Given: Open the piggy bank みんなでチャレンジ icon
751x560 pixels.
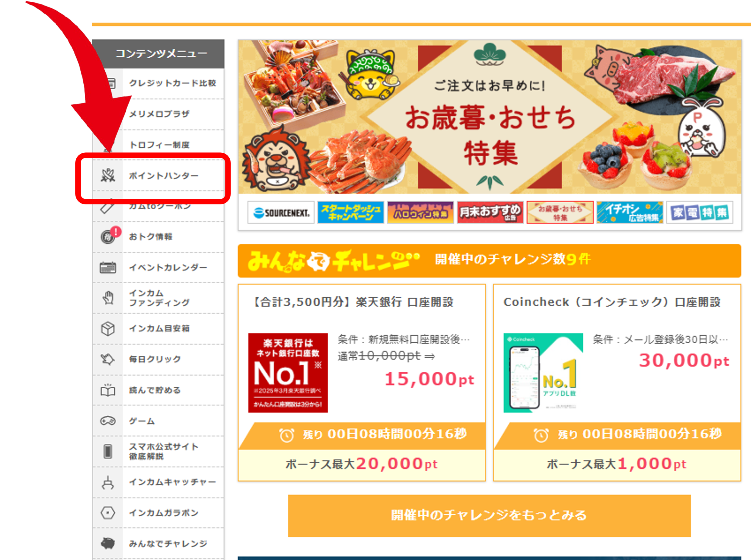Looking at the screenshot, I should (108, 543).
